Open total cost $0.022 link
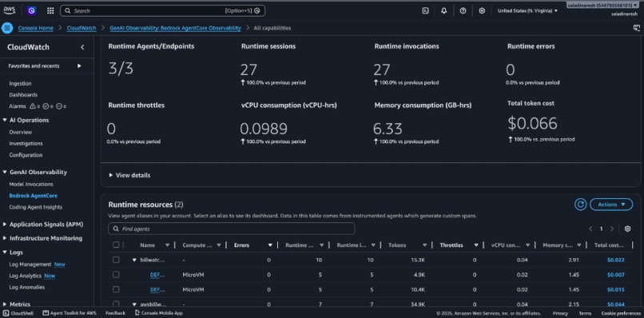 [616, 260]
